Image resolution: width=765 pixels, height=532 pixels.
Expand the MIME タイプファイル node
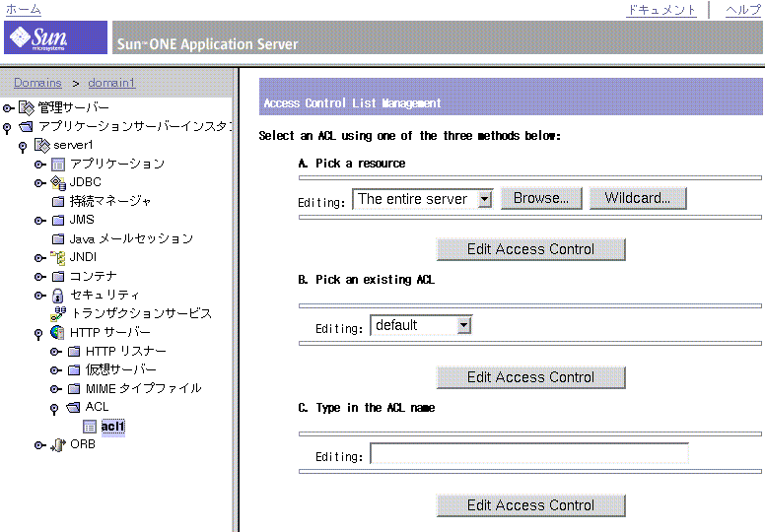click(x=55, y=389)
